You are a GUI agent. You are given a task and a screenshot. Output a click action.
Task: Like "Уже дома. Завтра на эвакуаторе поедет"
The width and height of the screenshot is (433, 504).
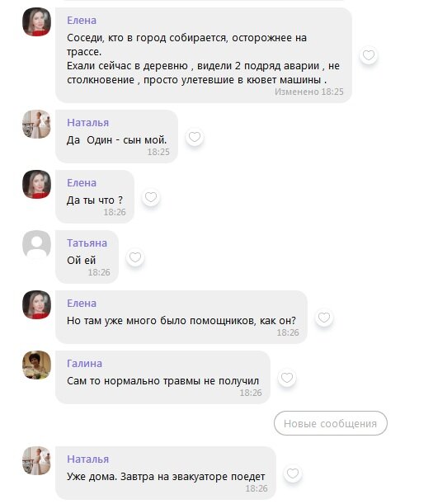click(293, 473)
